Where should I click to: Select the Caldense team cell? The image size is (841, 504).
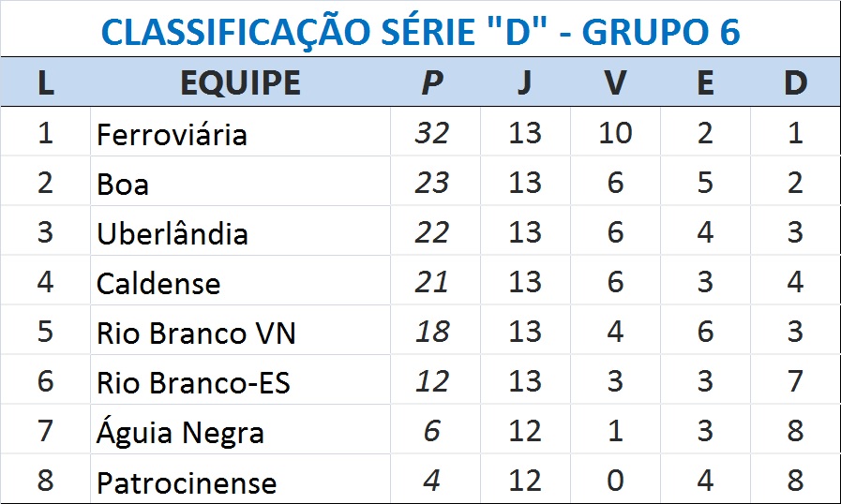pos(158,283)
